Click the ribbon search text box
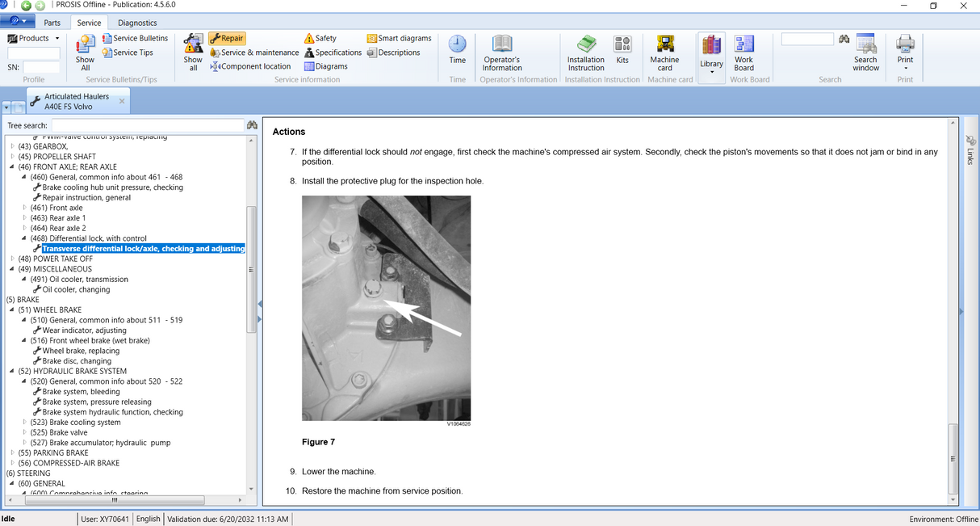Screen dimensions: 980x526 click(x=807, y=39)
